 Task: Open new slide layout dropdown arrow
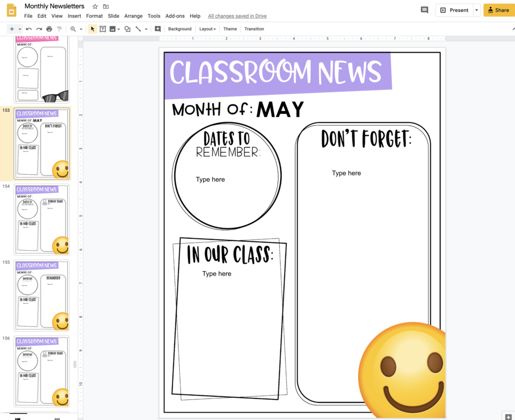point(20,29)
